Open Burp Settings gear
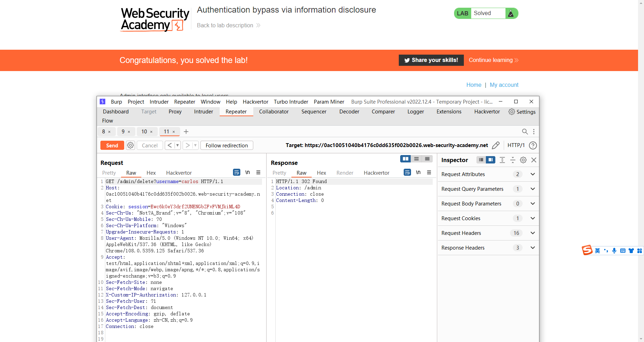Image resolution: width=644 pixels, height=342 pixels. (522, 112)
